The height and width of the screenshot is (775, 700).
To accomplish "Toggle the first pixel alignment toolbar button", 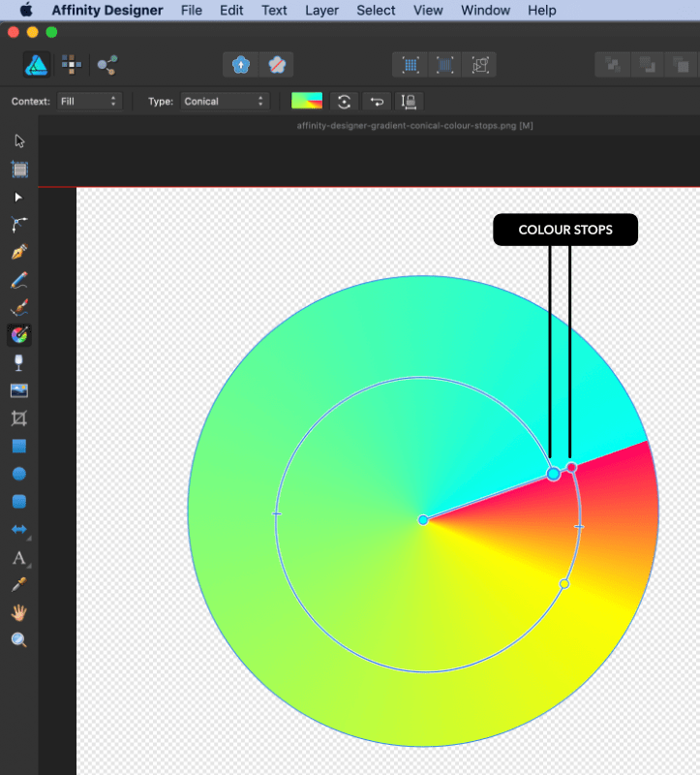I will pos(411,65).
